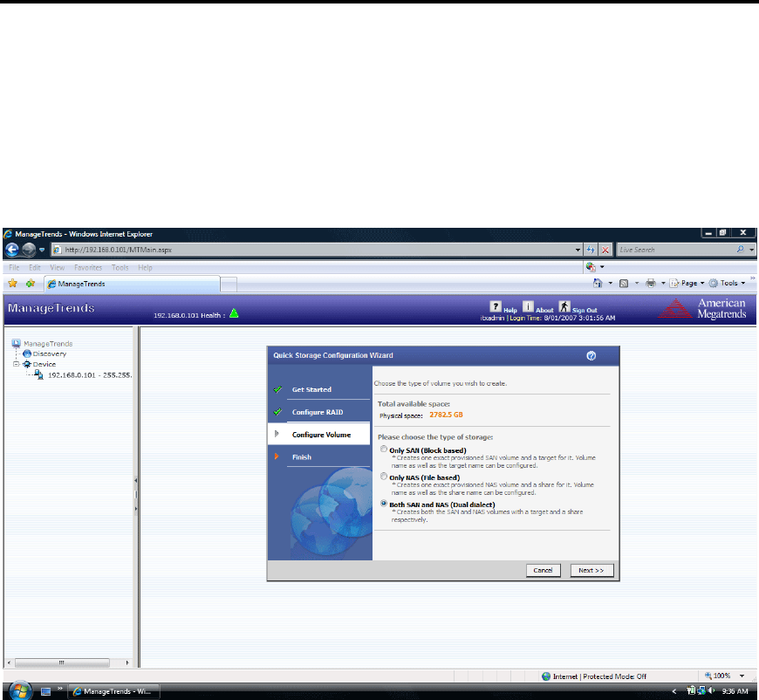Click the Print icon in toolbar
759x700 pixels.
click(651, 284)
